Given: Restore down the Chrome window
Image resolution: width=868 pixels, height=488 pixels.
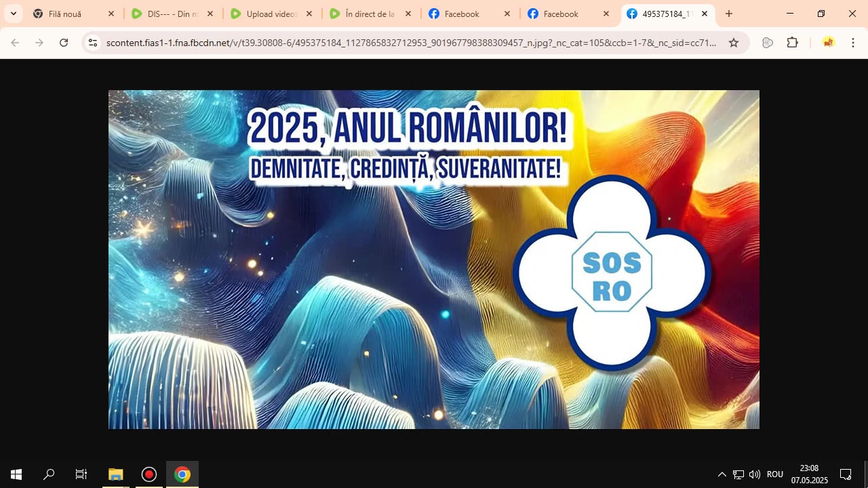Looking at the screenshot, I should (821, 14).
